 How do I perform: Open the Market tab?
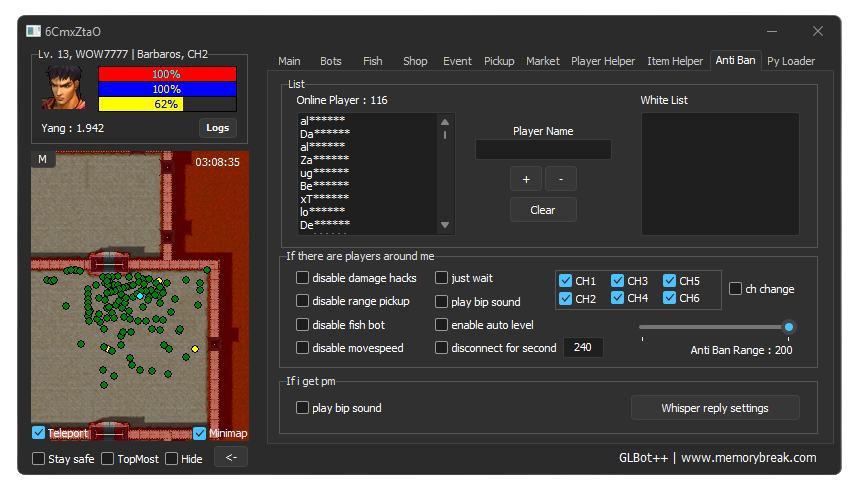click(x=542, y=61)
